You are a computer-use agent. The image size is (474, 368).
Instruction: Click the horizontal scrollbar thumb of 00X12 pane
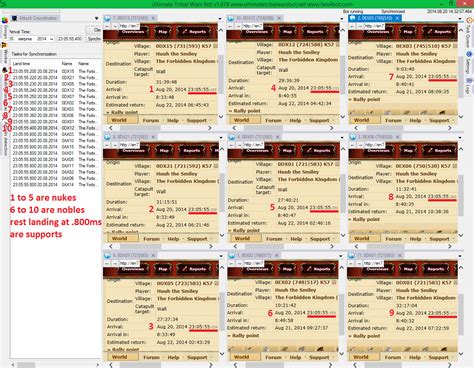263,128
